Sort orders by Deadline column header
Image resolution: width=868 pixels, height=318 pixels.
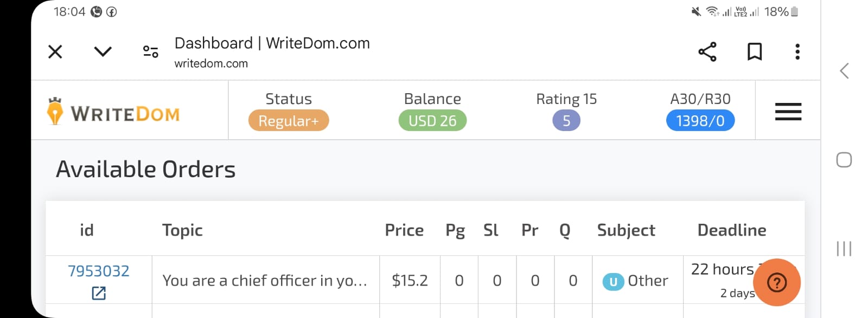732,230
